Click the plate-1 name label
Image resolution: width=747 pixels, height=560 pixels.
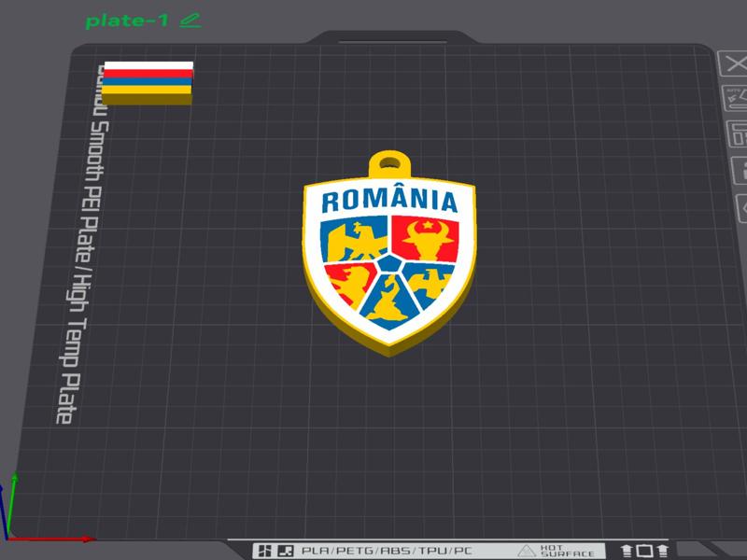(127, 21)
